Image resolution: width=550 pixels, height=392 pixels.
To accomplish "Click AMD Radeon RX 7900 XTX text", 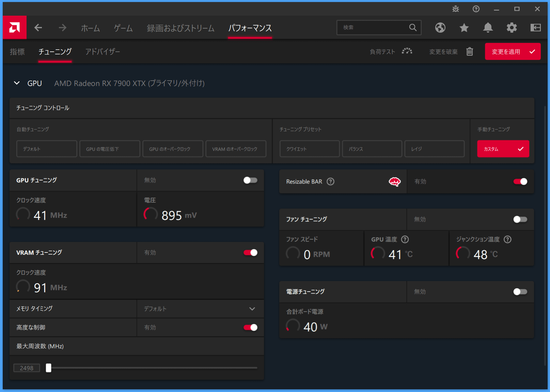I will tap(129, 83).
